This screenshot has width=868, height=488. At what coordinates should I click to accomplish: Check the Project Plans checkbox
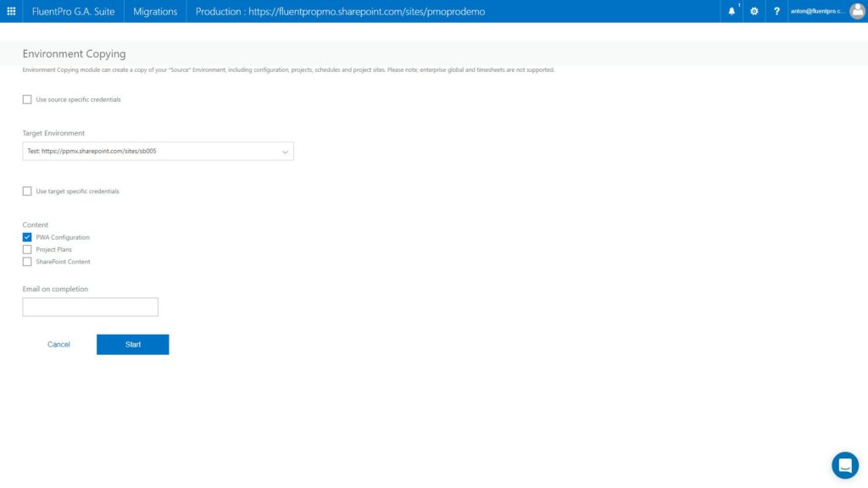[x=26, y=249]
